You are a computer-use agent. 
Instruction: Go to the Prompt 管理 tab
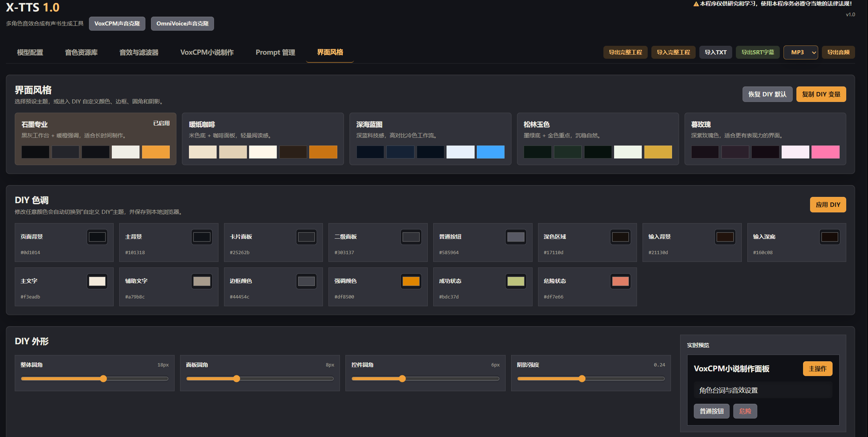[x=275, y=52]
